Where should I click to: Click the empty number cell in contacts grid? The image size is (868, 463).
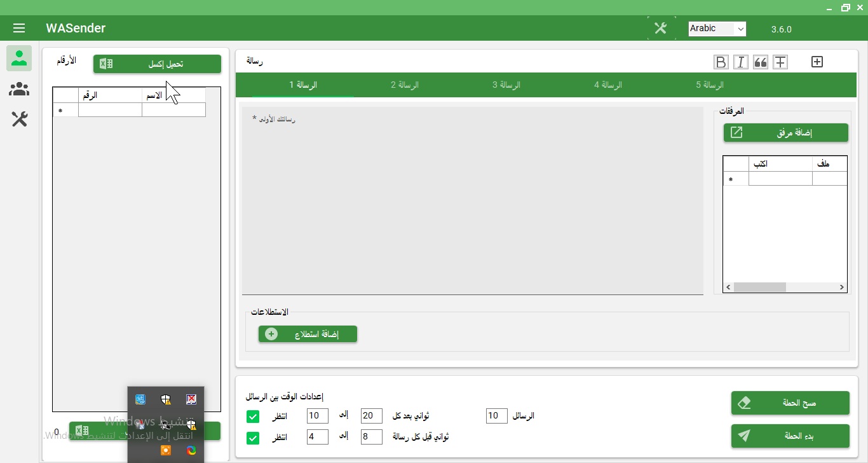pyautogui.click(x=110, y=110)
